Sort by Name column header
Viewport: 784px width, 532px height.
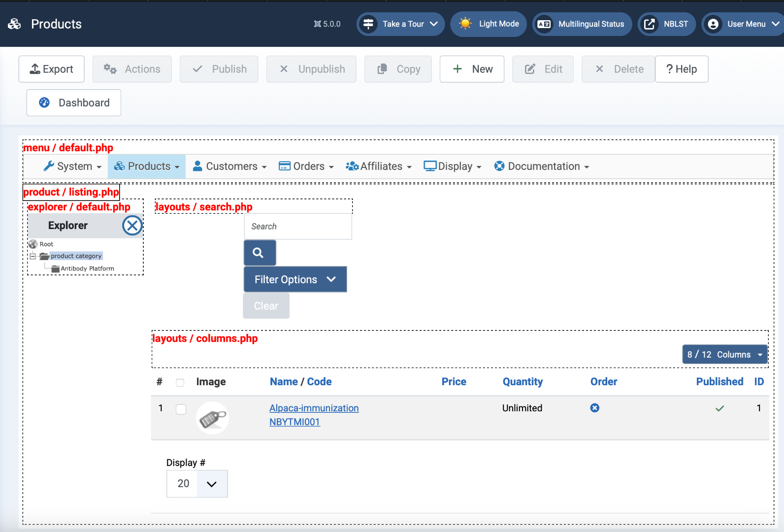284,382
